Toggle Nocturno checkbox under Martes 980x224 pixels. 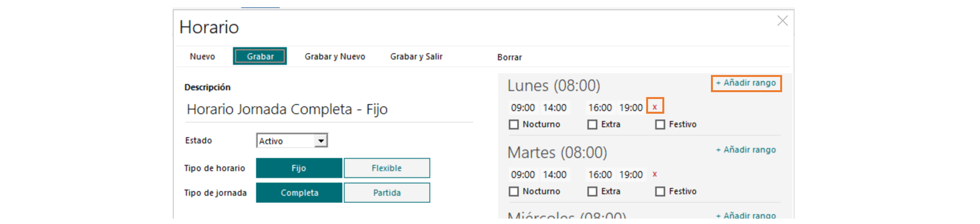tap(514, 192)
